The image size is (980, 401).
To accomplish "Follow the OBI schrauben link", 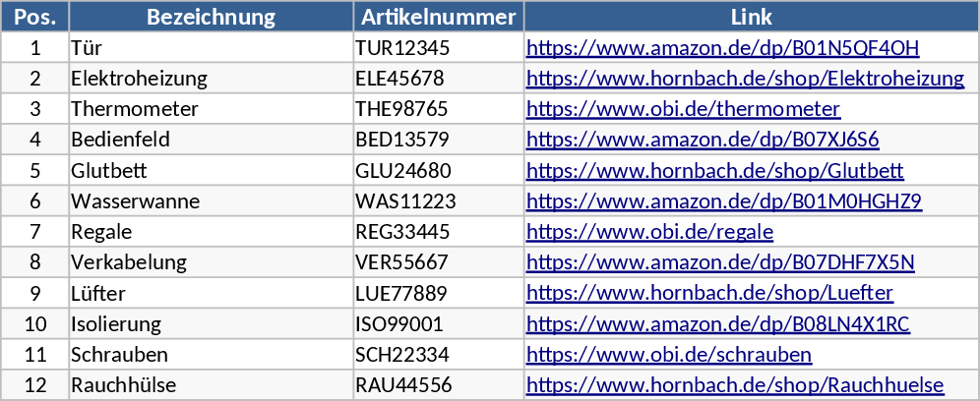I will 669,355.
